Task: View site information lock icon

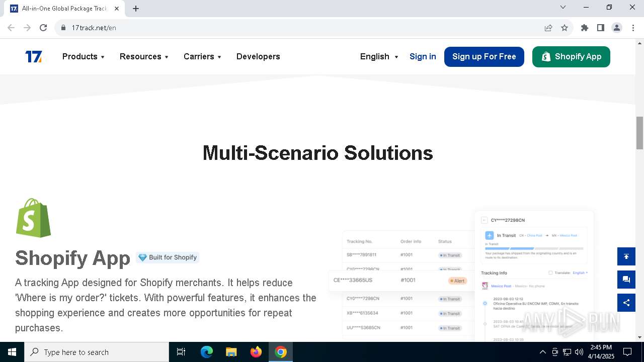Action: coord(63,28)
